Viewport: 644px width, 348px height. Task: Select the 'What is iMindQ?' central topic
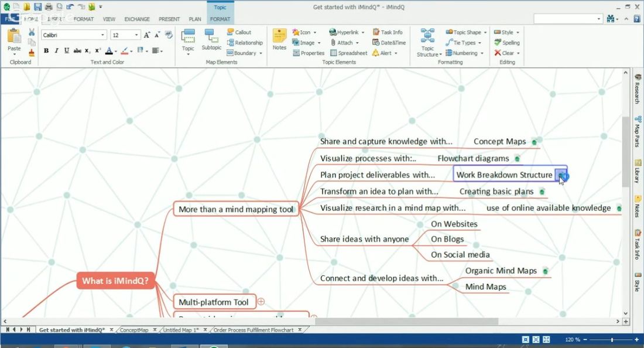(115, 281)
